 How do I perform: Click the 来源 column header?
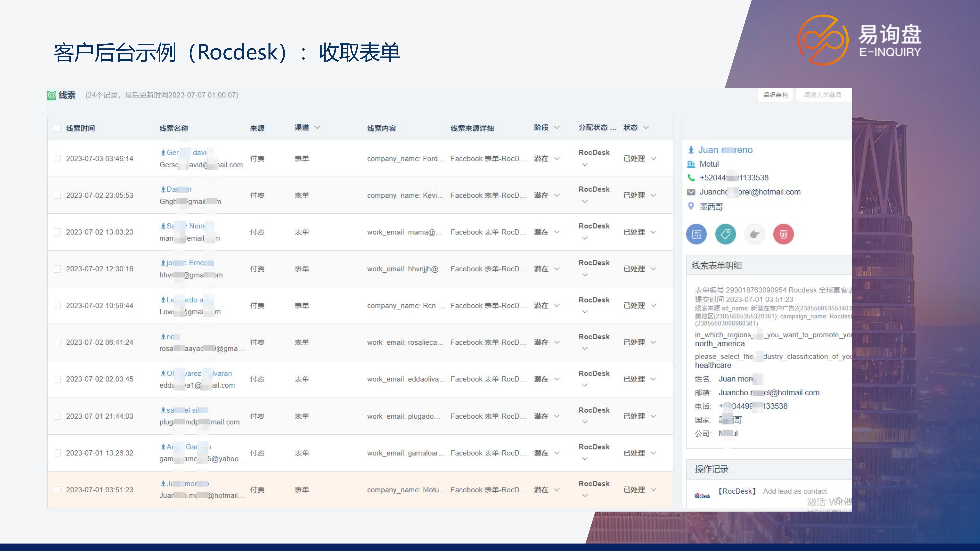tap(257, 129)
